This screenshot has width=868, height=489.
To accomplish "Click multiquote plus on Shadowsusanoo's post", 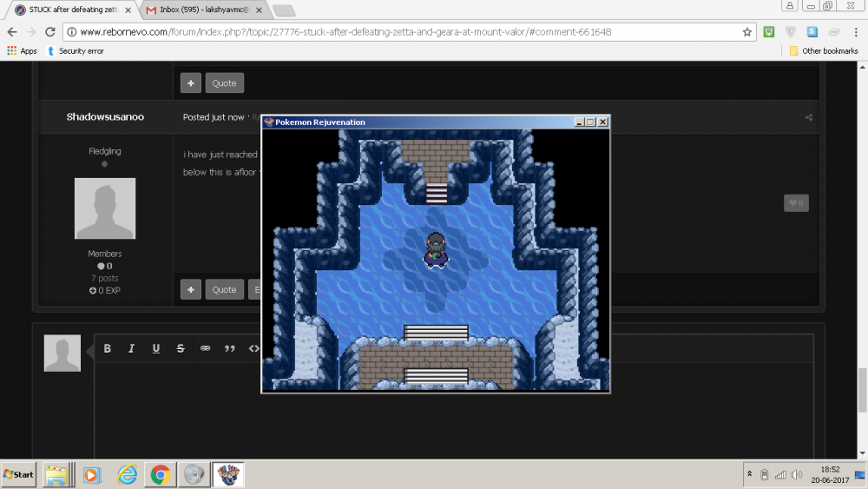I will click(190, 289).
